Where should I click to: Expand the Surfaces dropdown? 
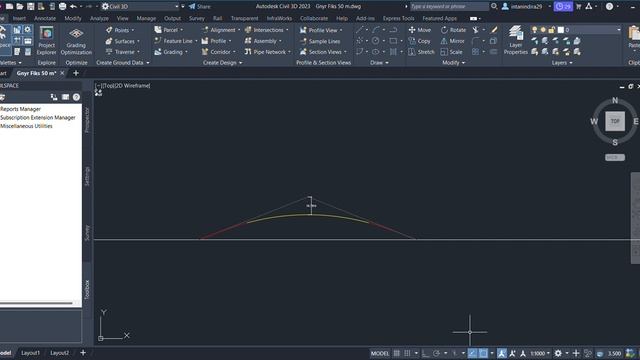[138, 41]
